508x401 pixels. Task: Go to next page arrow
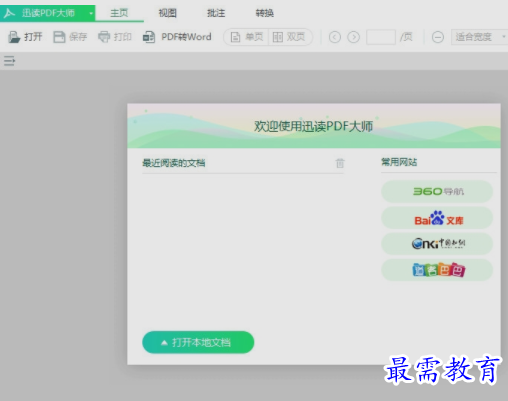(x=354, y=37)
